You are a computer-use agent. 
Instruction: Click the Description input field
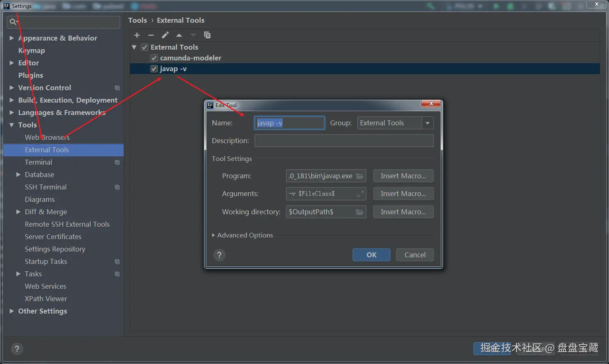(x=344, y=141)
